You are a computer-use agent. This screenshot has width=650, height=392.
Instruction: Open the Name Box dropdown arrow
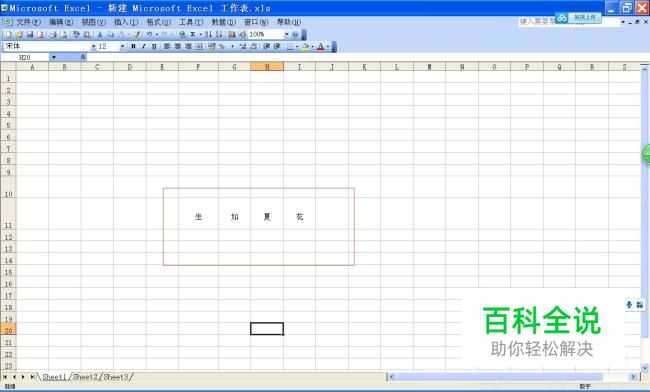pyautogui.click(x=53, y=57)
